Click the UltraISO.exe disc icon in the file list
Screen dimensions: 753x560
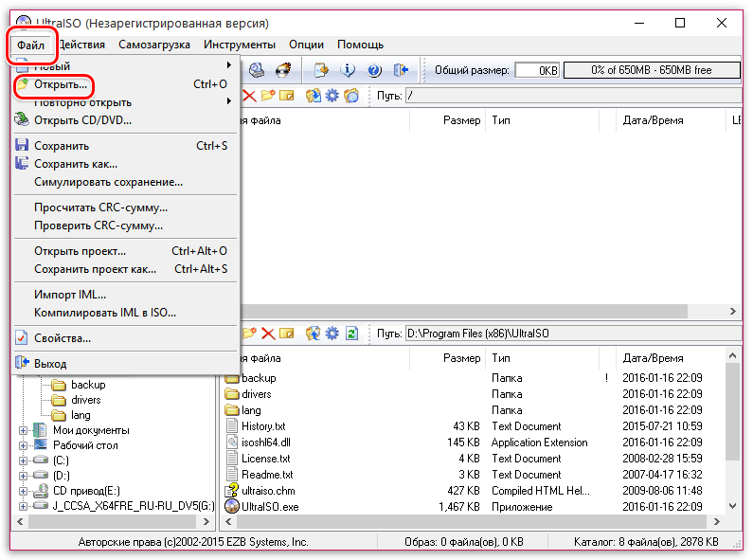pos(232,506)
